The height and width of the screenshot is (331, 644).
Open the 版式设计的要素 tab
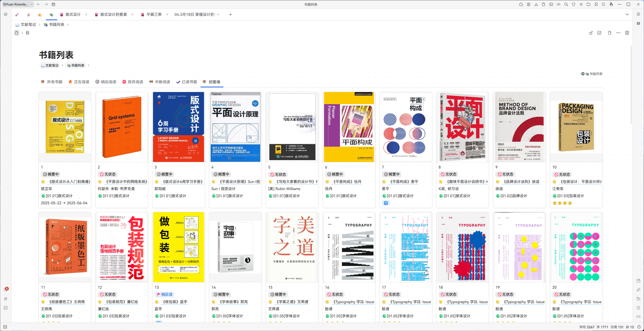click(113, 14)
